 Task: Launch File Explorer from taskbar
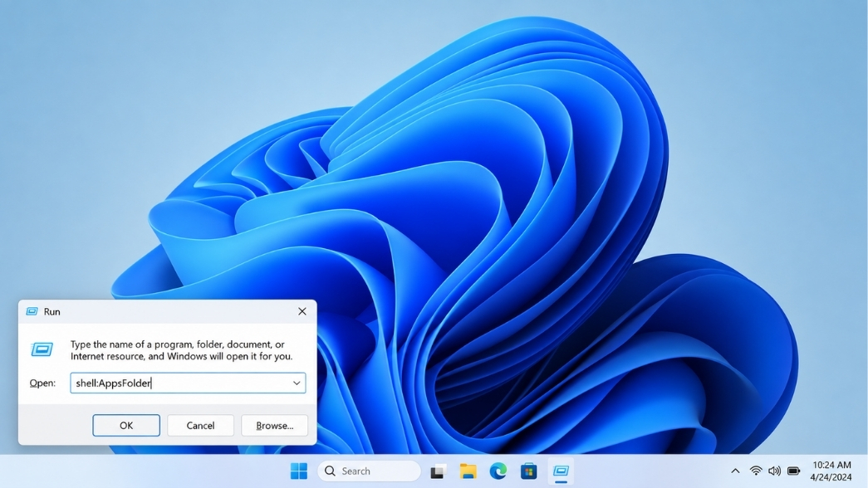[468, 471]
